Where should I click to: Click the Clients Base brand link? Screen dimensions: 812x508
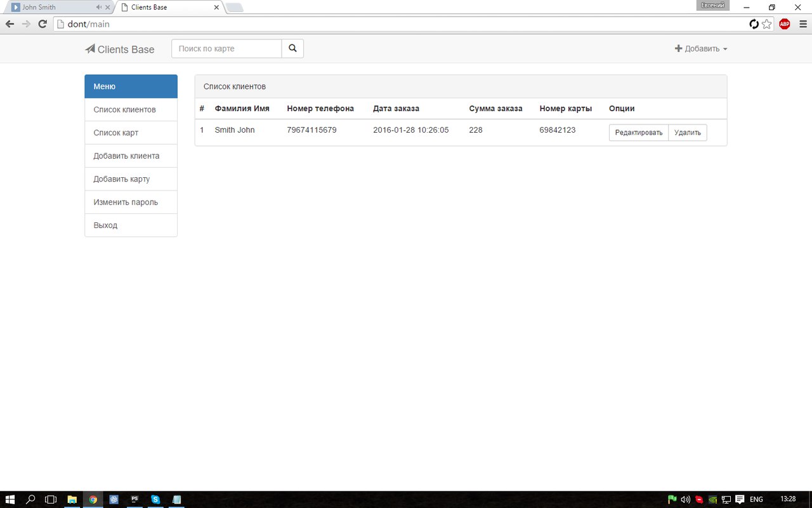point(120,50)
